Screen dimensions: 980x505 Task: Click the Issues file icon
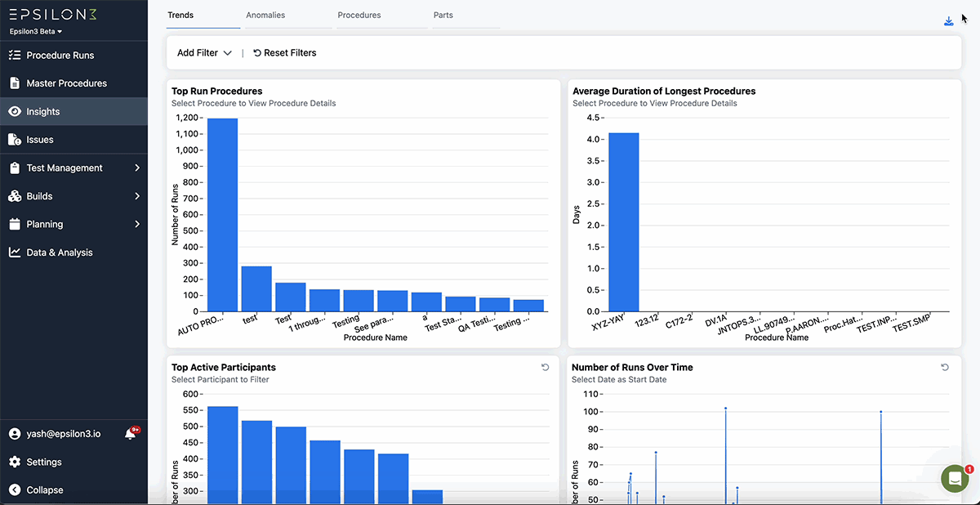pos(14,140)
